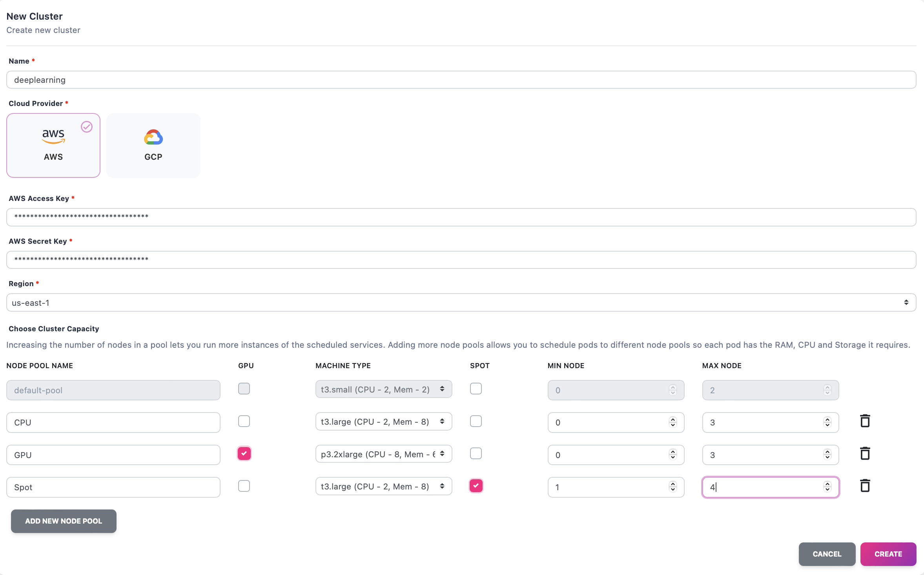This screenshot has width=924, height=575.
Task: Uncheck Spot checkbox for the Spot pool
Action: [476, 486]
